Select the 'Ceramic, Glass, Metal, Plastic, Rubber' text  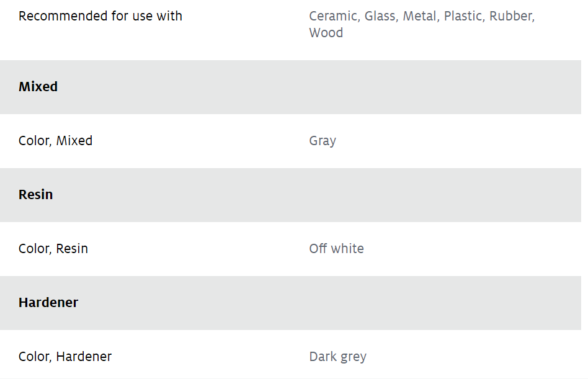tap(421, 16)
